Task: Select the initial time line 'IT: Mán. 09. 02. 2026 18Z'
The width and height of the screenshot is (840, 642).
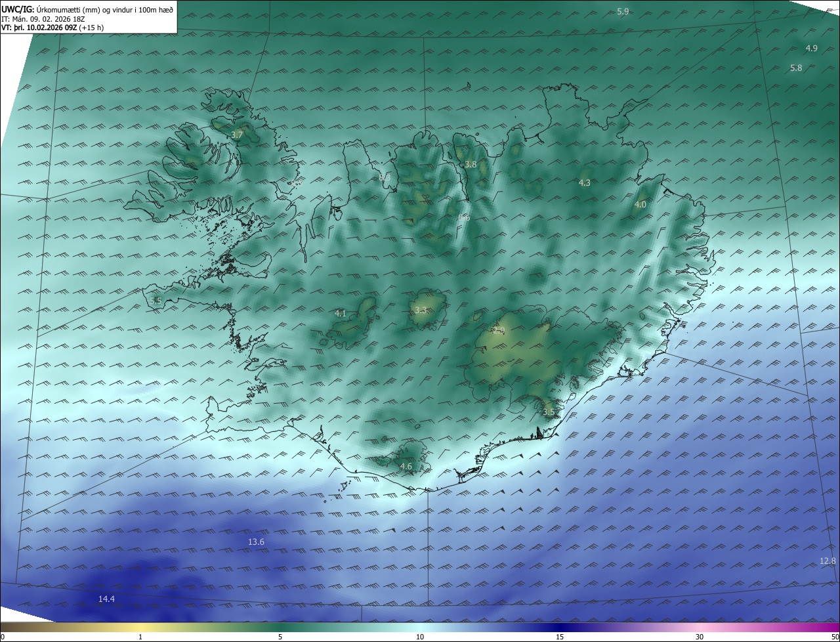Action: [43, 19]
